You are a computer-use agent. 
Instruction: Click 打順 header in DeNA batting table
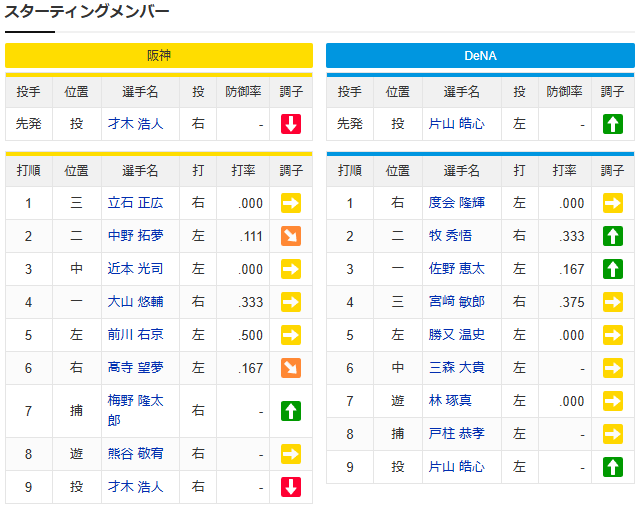tap(350, 171)
